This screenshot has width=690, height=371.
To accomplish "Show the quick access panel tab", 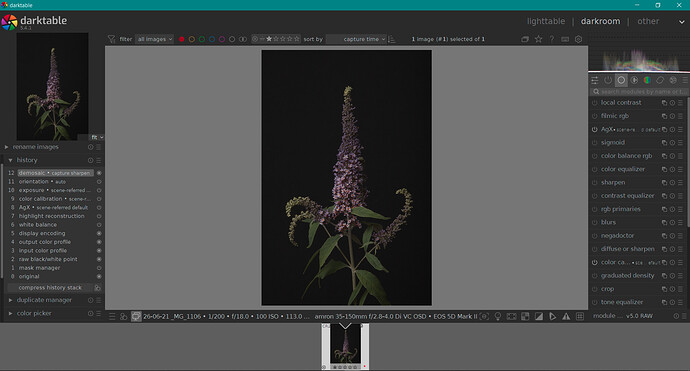I will pos(595,80).
